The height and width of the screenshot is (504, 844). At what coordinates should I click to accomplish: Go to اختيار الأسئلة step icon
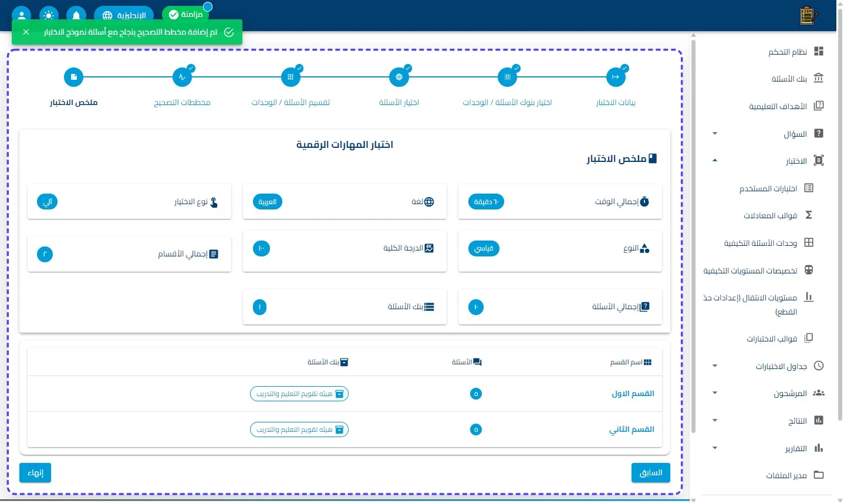399,77
